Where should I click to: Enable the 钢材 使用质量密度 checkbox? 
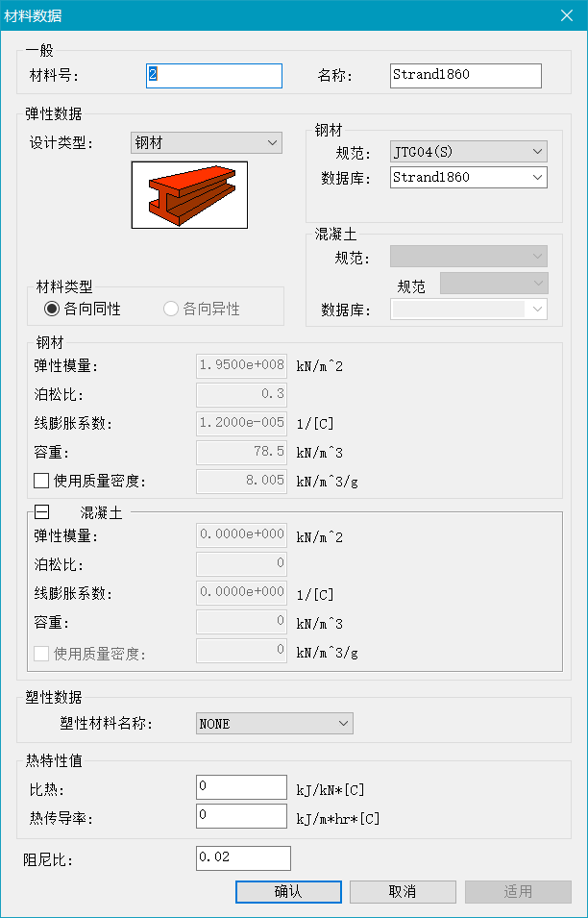(41, 481)
